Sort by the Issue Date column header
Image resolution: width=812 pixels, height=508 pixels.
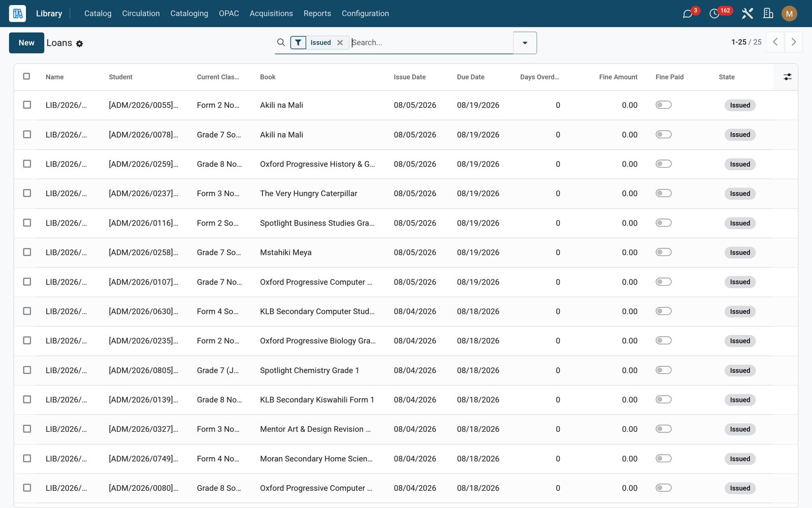click(410, 77)
